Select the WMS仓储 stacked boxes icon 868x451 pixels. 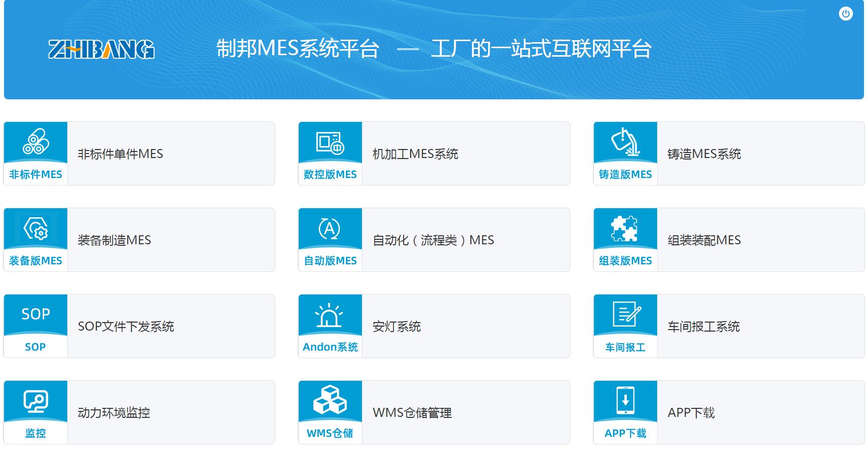(330, 400)
